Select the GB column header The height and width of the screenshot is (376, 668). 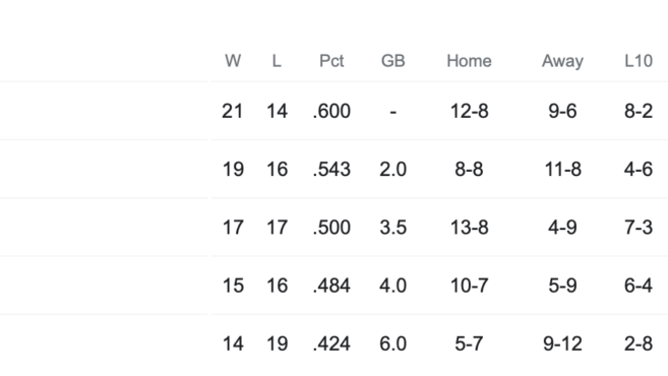pyautogui.click(x=393, y=61)
